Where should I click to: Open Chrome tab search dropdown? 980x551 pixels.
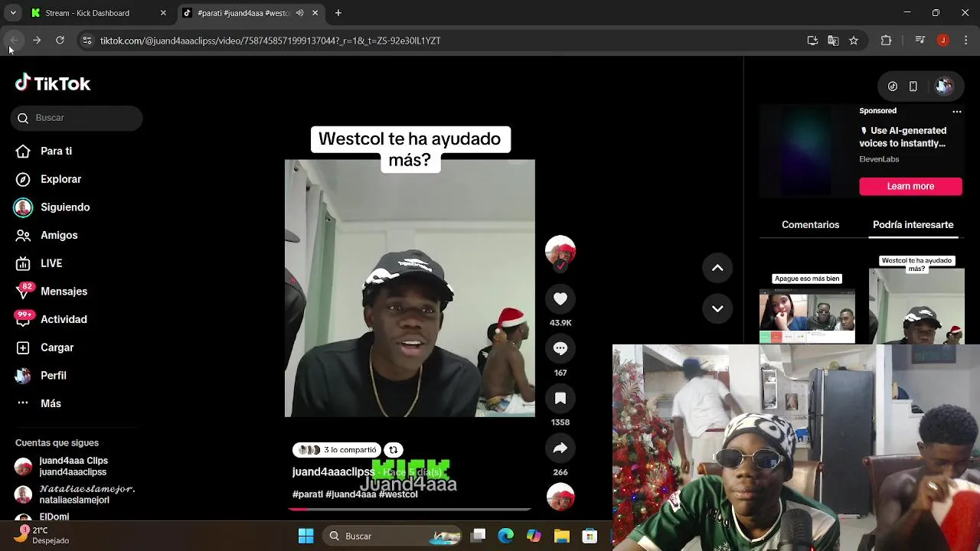pos(13,13)
